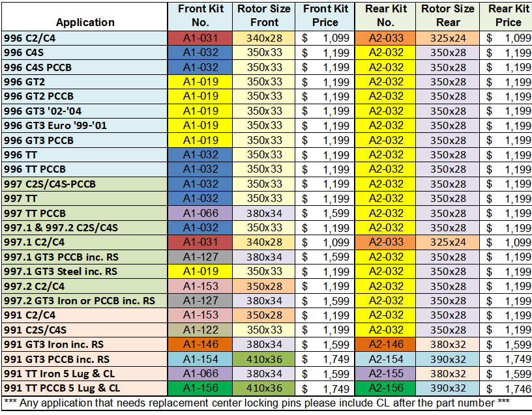Select the 996 GT3 '02-'04 cell
This screenshot has height=415, width=532.
pos(85,111)
